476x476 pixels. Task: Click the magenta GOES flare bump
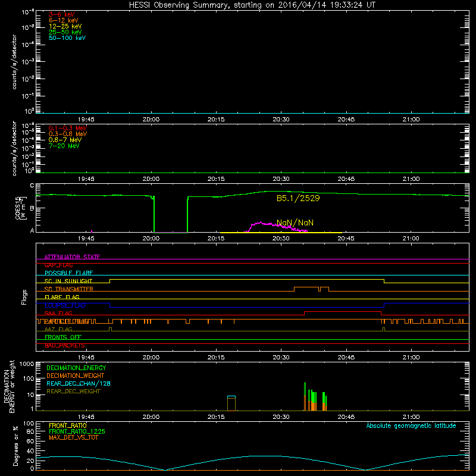coord(275,227)
